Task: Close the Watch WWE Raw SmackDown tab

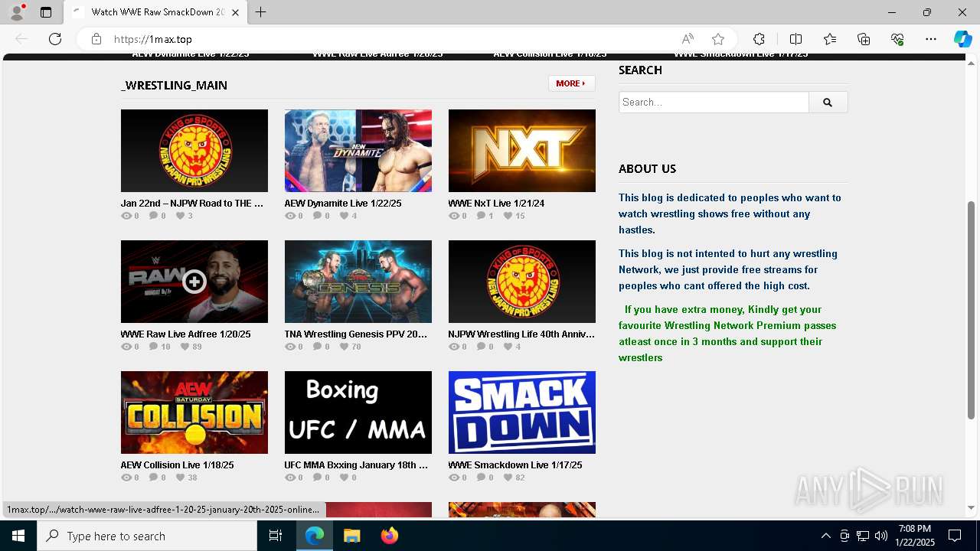Action: (x=236, y=12)
